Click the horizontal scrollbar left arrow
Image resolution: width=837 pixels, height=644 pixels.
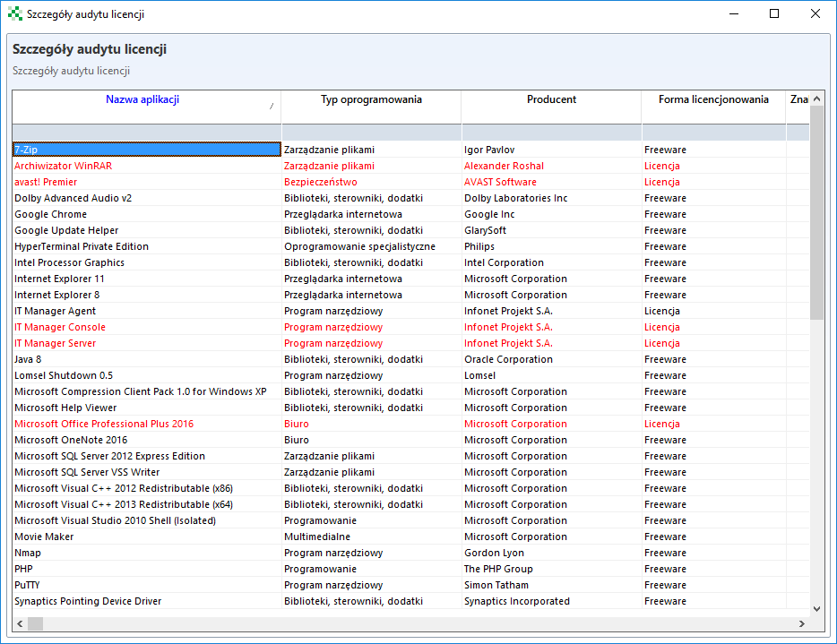tap(21, 623)
